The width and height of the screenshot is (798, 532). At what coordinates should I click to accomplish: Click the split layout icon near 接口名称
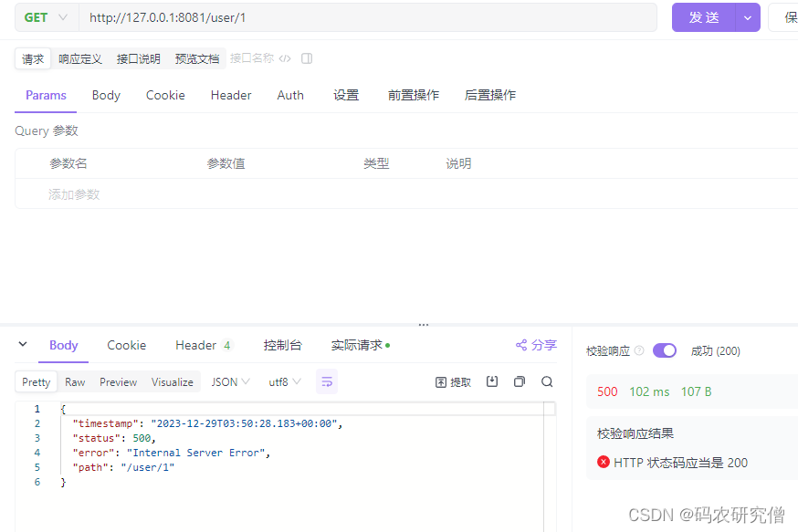[306, 57]
